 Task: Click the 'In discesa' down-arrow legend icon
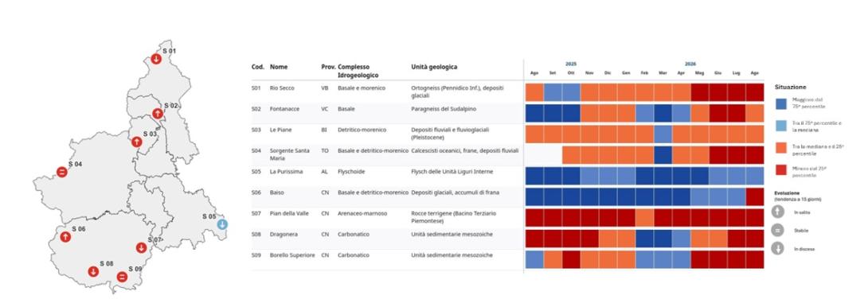778,248
